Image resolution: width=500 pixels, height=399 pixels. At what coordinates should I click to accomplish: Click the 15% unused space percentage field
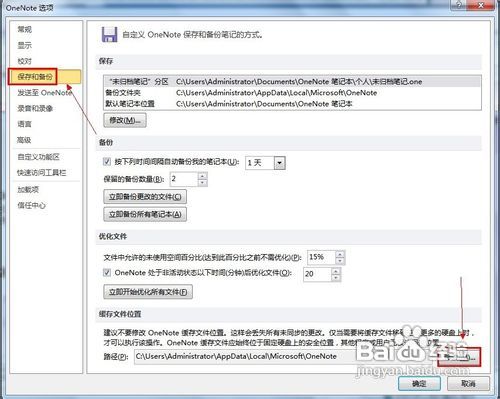coord(321,257)
